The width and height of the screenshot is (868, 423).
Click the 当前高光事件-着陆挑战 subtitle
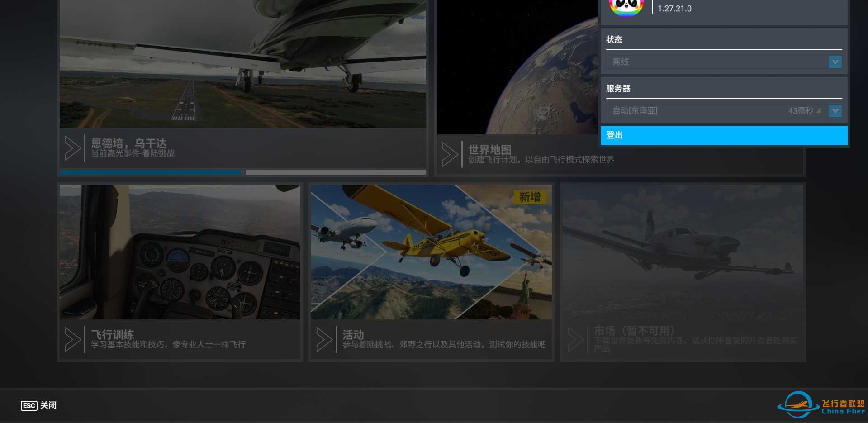click(x=133, y=153)
